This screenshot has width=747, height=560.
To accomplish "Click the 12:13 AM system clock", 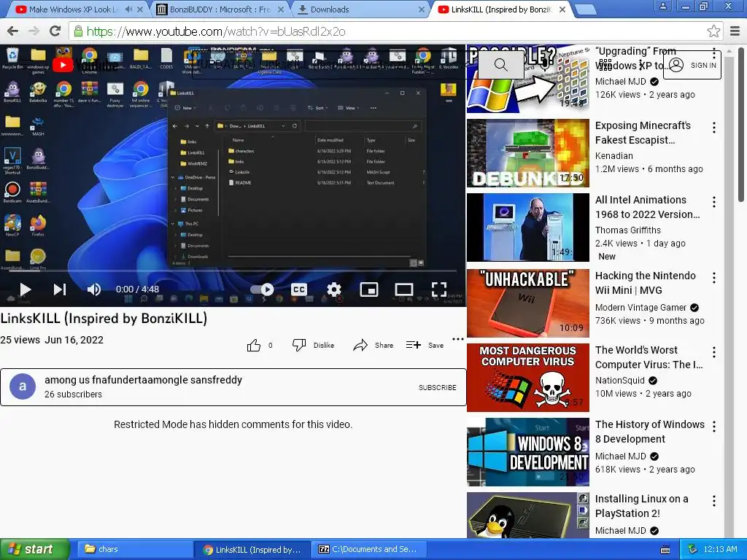I will [x=720, y=549].
